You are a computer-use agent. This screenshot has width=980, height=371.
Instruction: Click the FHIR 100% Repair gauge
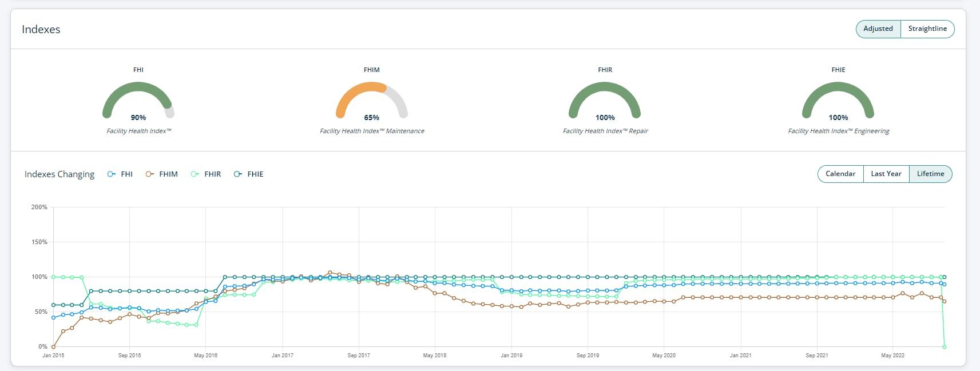click(605, 100)
